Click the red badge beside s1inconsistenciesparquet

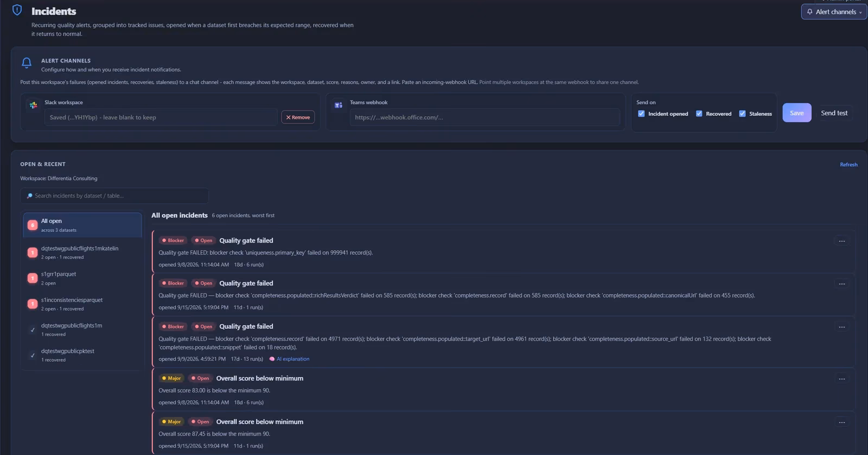33,304
